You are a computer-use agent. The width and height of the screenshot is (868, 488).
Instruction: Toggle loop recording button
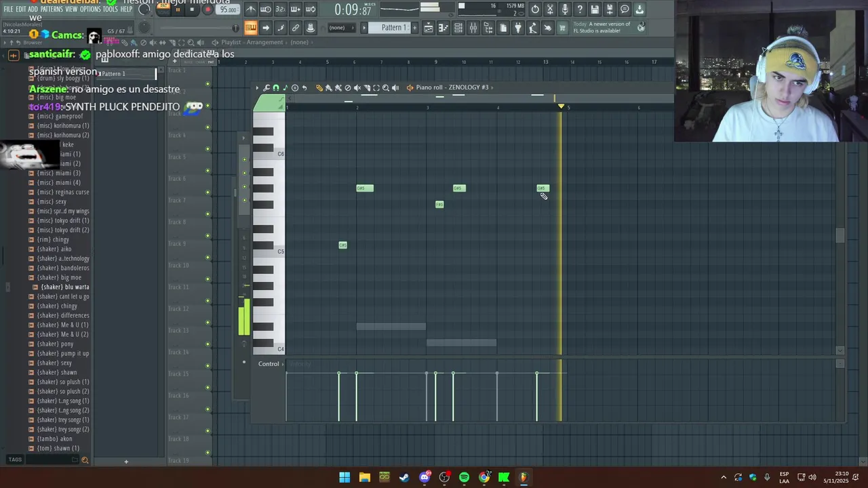coord(310,9)
